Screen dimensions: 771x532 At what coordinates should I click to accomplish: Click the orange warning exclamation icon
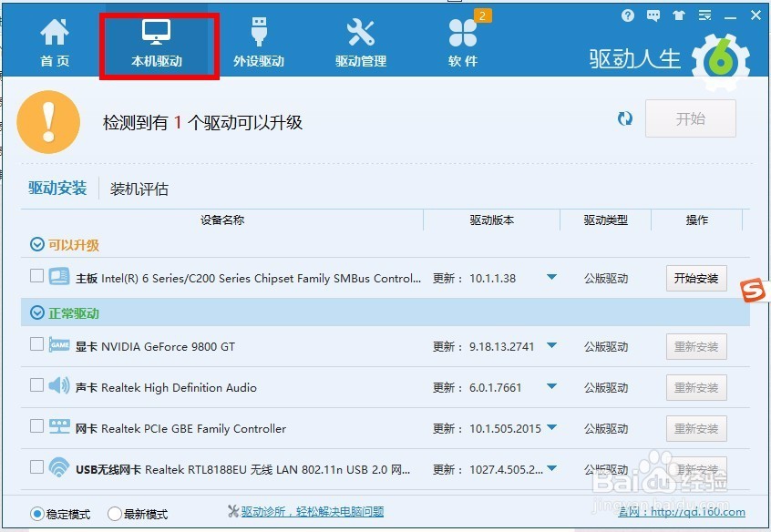point(50,120)
